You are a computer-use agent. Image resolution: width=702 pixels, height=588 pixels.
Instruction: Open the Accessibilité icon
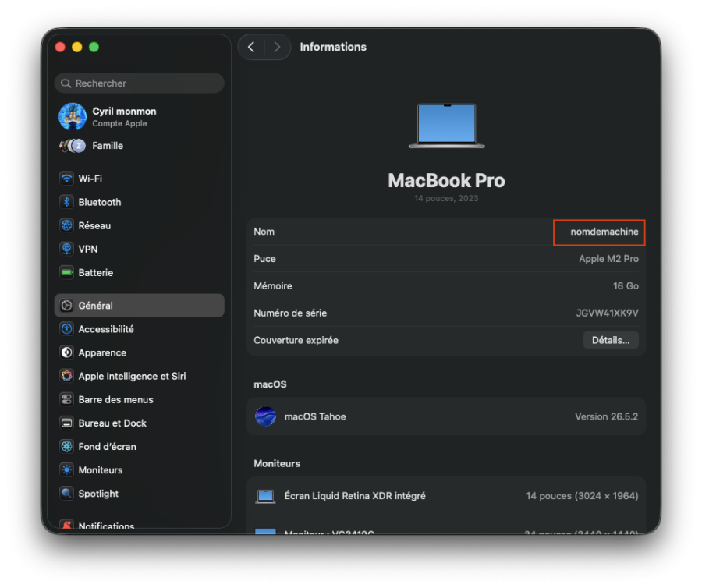pyautogui.click(x=67, y=329)
